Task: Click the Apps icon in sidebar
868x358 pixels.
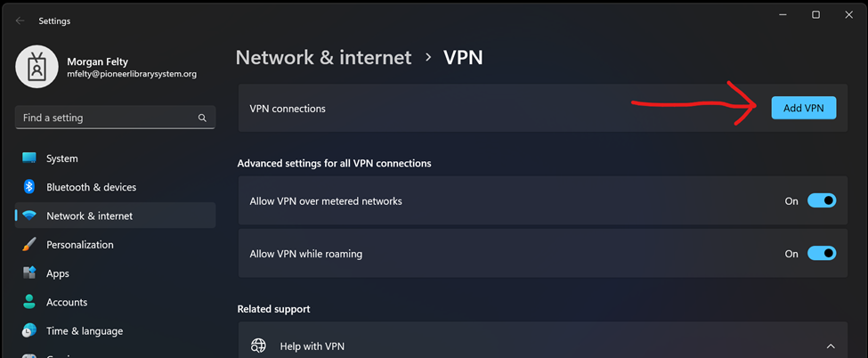Action: pos(29,273)
